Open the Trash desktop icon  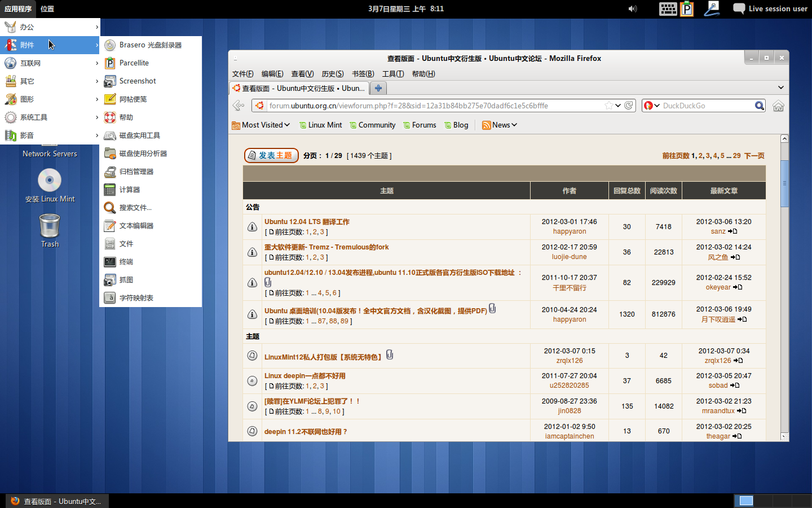pos(50,231)
